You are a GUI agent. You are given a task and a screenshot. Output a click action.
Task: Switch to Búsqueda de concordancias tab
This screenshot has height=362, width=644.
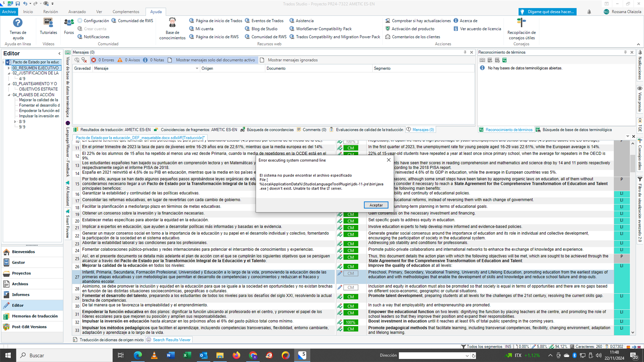[x=267, y=130]
